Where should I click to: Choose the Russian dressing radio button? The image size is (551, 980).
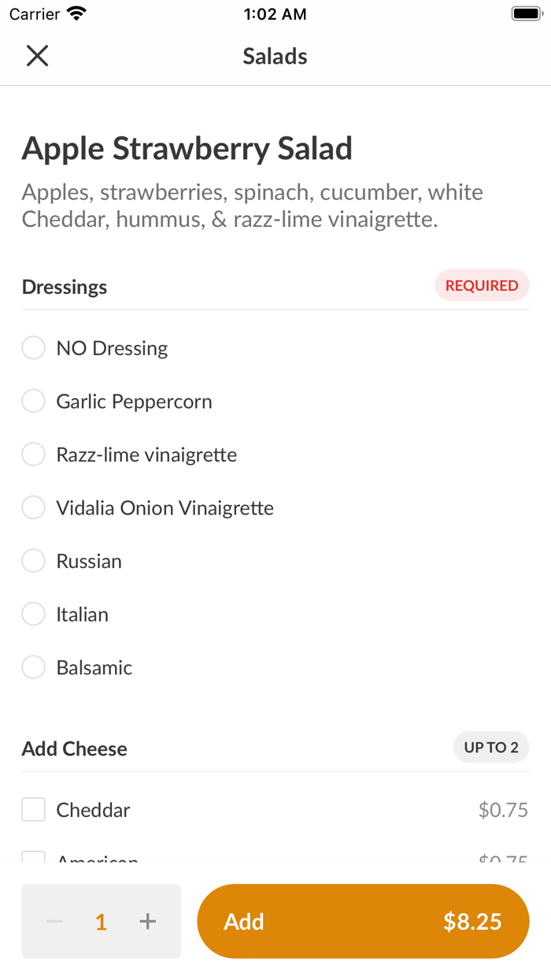tap(33, 561)
